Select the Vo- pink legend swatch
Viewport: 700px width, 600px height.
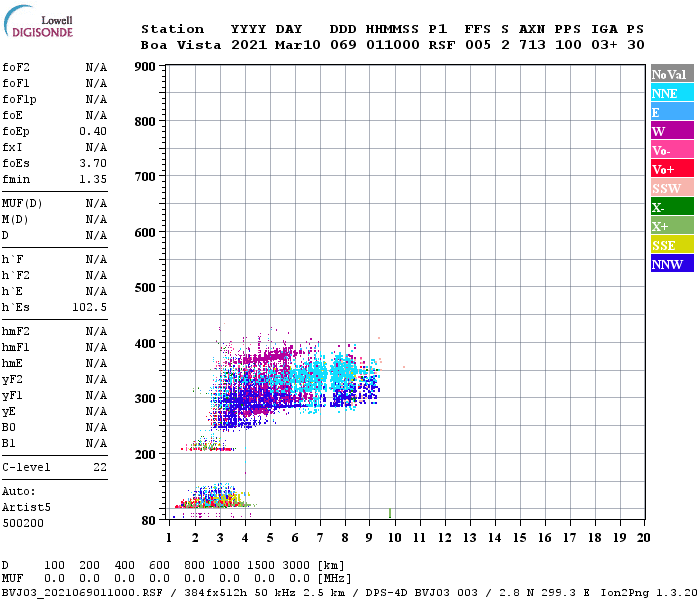672,150
